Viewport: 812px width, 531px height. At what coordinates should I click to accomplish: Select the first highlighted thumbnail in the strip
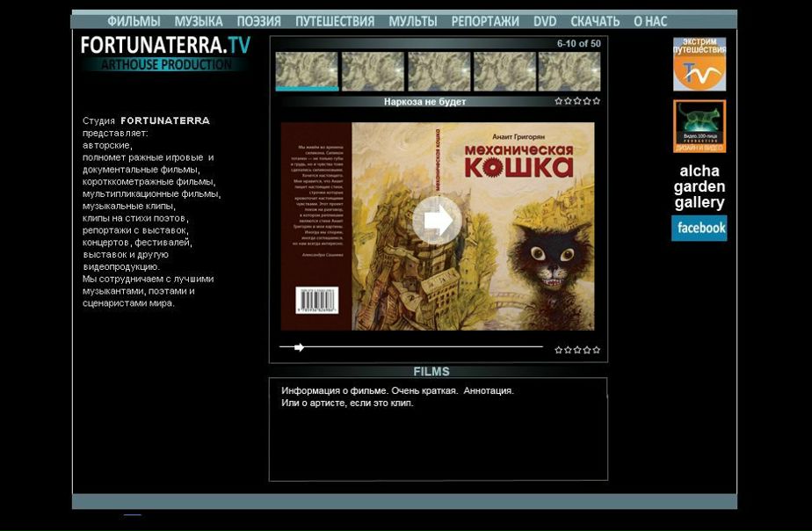tap(307, 71)
